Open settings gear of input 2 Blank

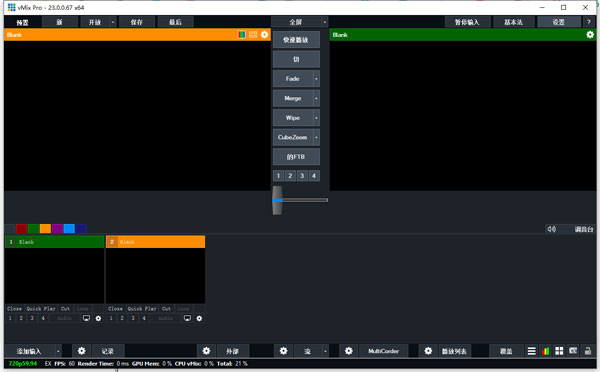point(199,318)
